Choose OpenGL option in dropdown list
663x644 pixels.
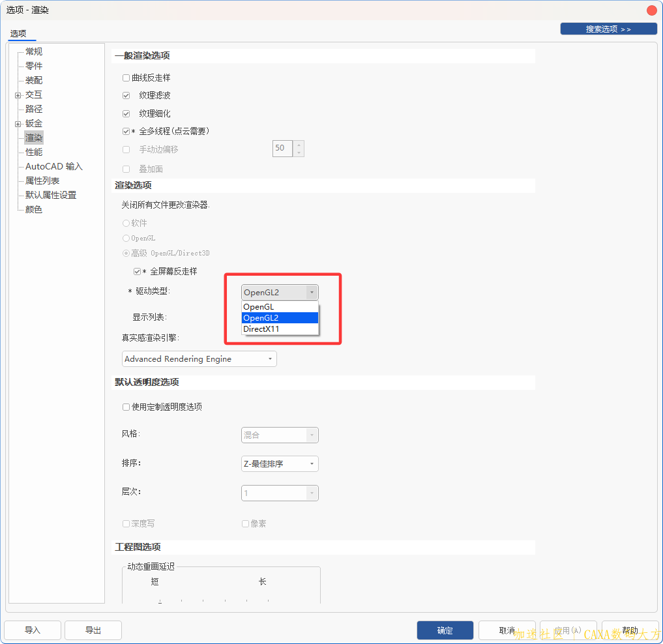259,307
